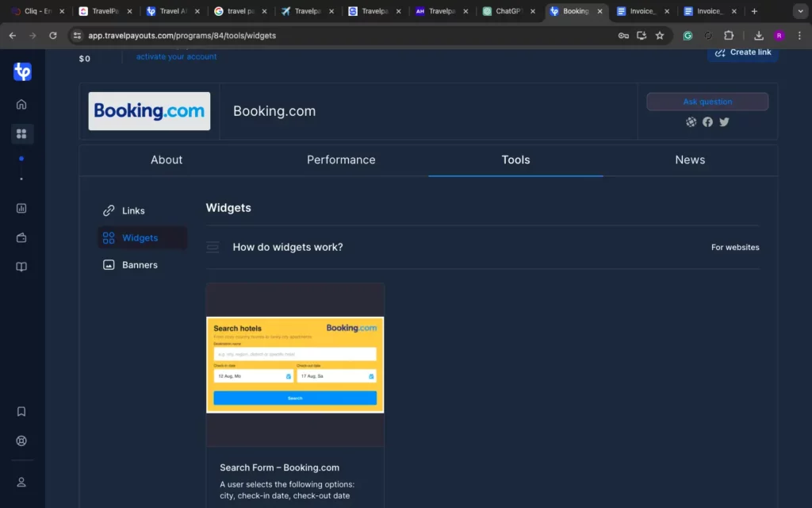Open the Grammarly extension icon

tap(688, 35)
